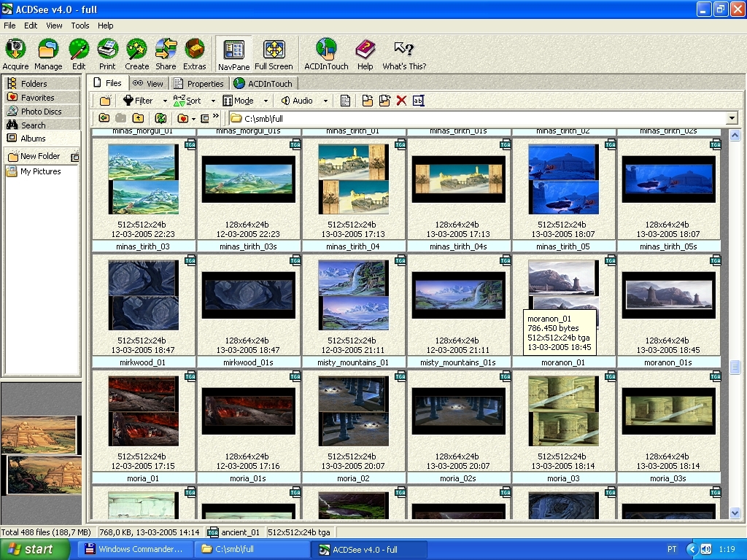747x560 pixels.
Task: Switch to the Properties tab
Action: (199, 84)
